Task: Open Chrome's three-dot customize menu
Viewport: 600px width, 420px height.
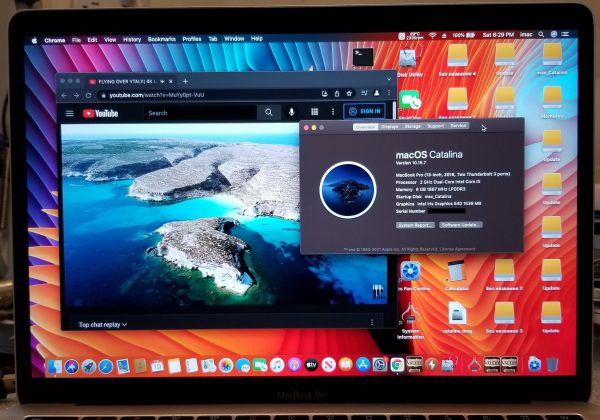Action: click(x=381, y=95)
